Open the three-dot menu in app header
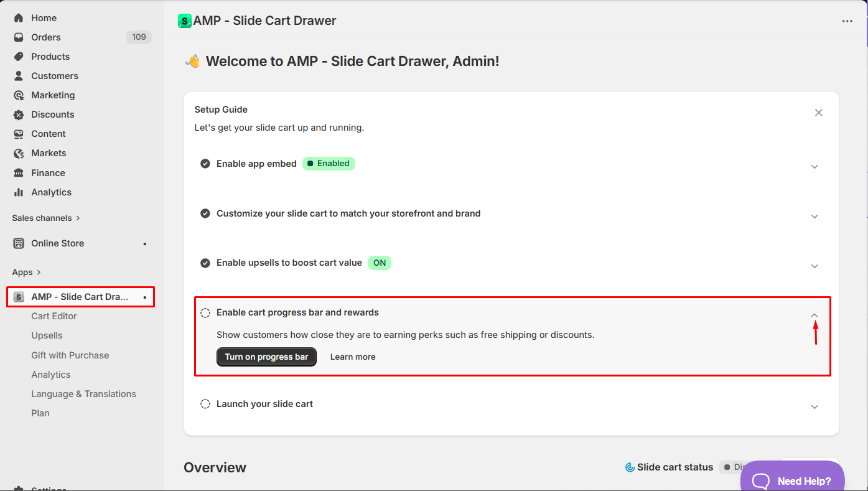The image size is (868, 491). click(x=847, y=21)
